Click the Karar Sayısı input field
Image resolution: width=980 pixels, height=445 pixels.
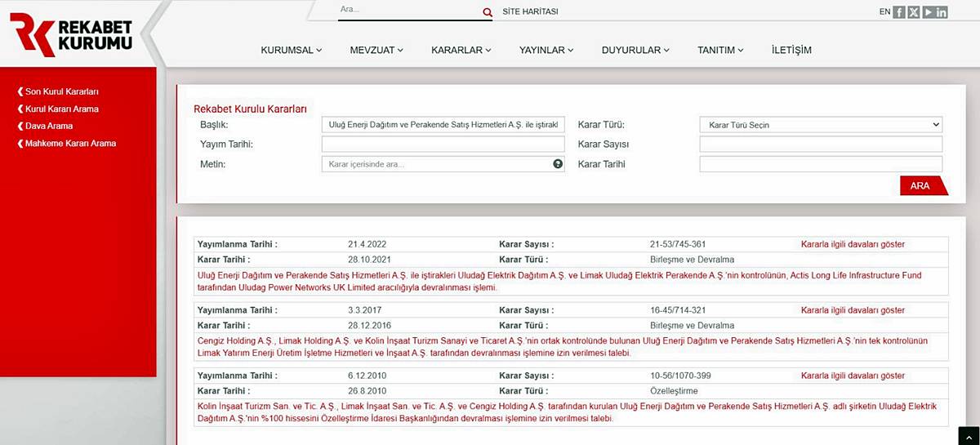point(821,145)
